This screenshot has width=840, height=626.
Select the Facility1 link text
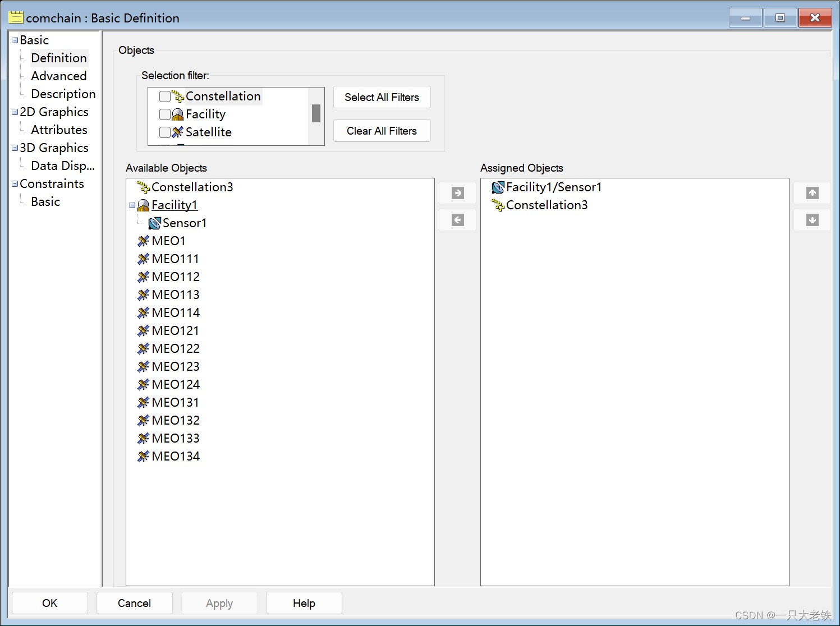coord(175,205)
